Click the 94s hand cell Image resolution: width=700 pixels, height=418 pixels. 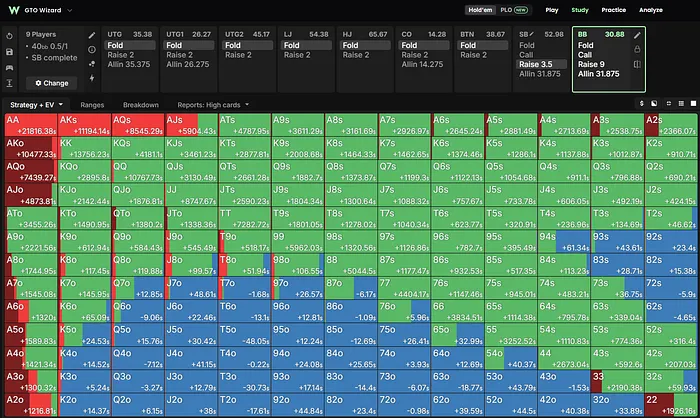pyautogui.click(x=564, y=242)
